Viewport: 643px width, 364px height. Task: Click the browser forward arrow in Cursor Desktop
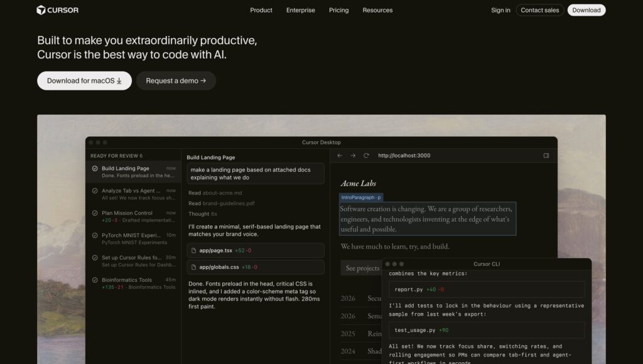pos(353,156)
